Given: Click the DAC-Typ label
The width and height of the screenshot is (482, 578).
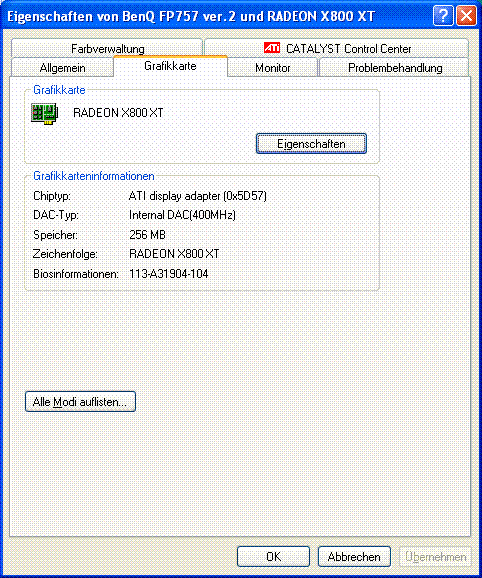Looking at the screenshot, I should (x=56, y=215).
